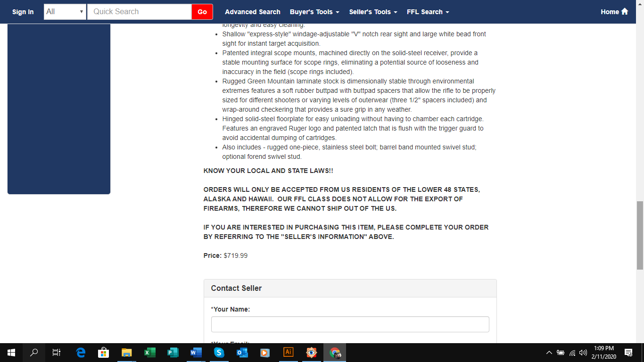644x362 pixels.
Task: Open the notification center icon
Action: (628, 352)
